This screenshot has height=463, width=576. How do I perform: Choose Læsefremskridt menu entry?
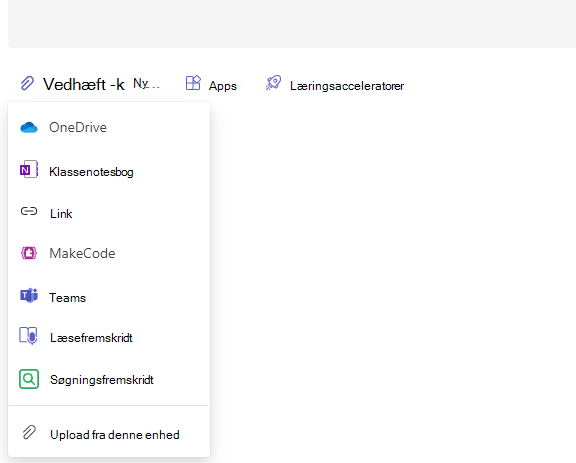coord(91,338)
